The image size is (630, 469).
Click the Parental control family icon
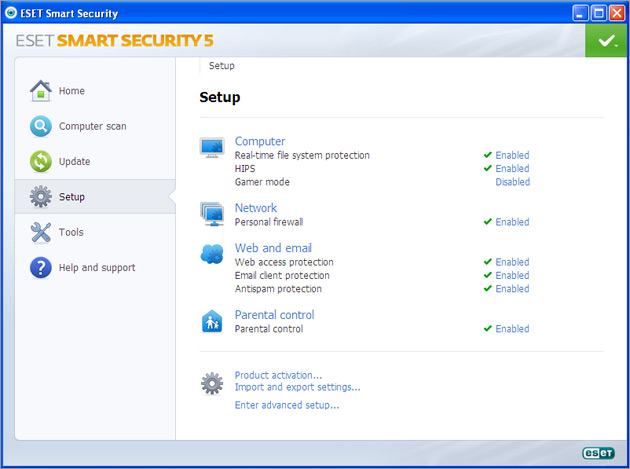coord(212,321)
